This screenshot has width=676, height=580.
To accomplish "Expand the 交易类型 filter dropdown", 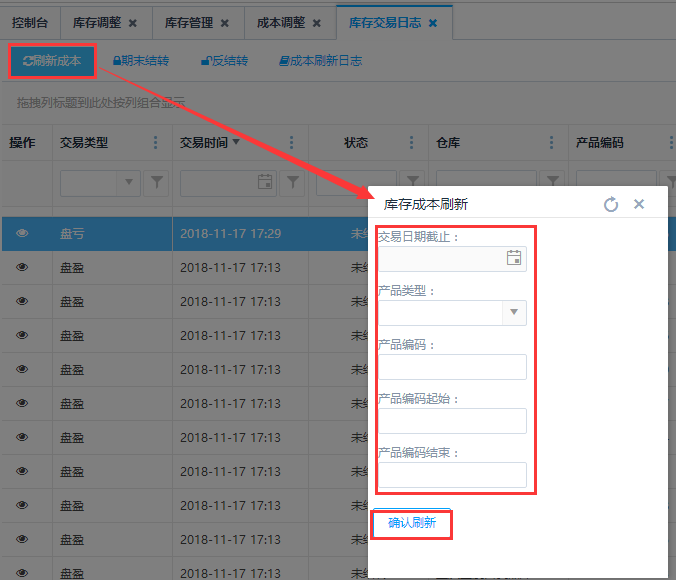I will tap(128, 182).
